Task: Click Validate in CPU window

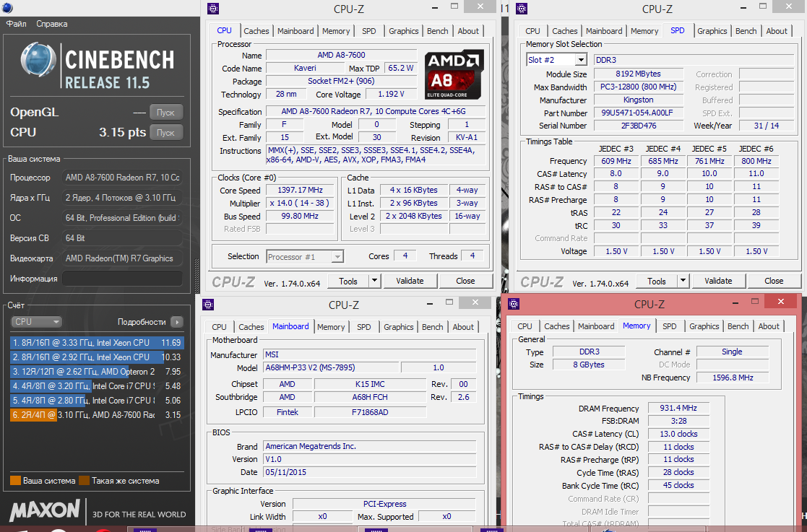Action: click(410, 282)
